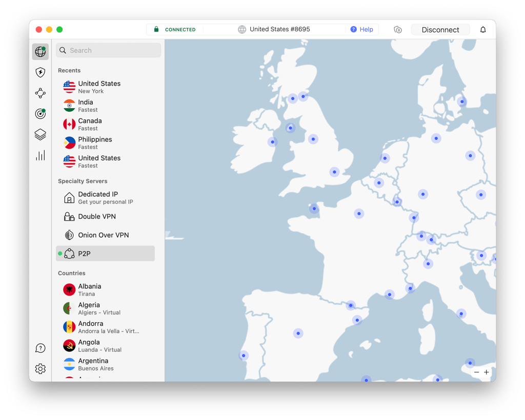The height and width of the screenshot is (420, 525).
Task: Click the Recents section heading
Action: click(x=69, y=71)
